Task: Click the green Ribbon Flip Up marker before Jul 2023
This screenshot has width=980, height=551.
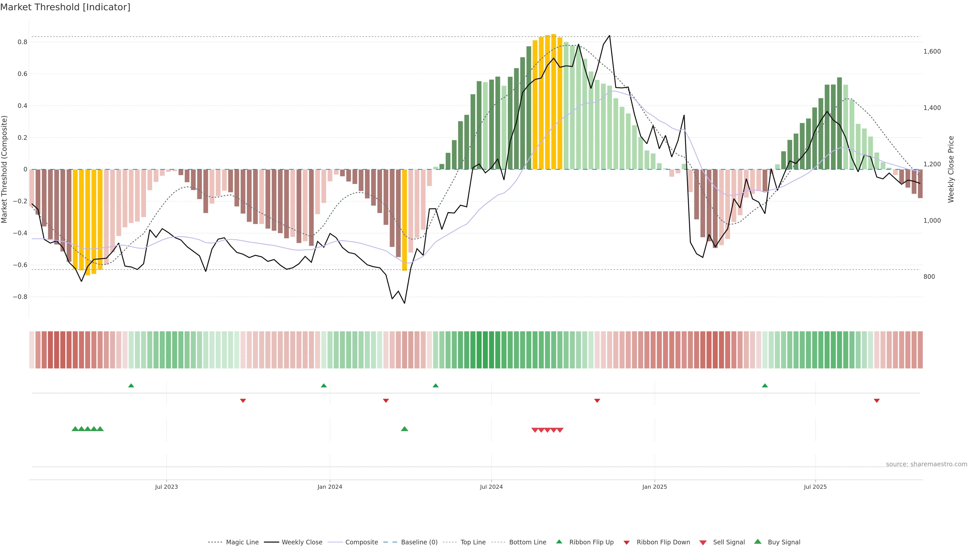Action: click(131, 386)
